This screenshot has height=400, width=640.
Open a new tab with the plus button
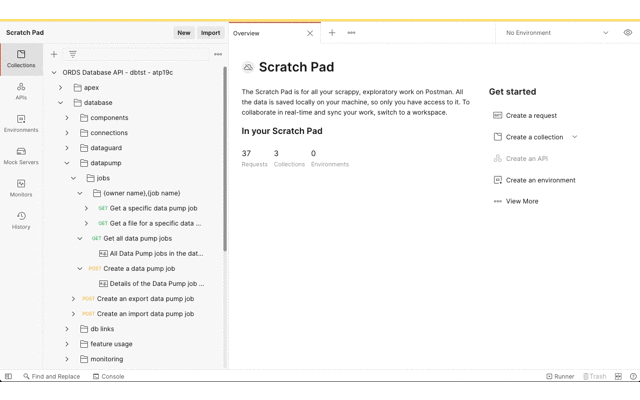[332, 33]
